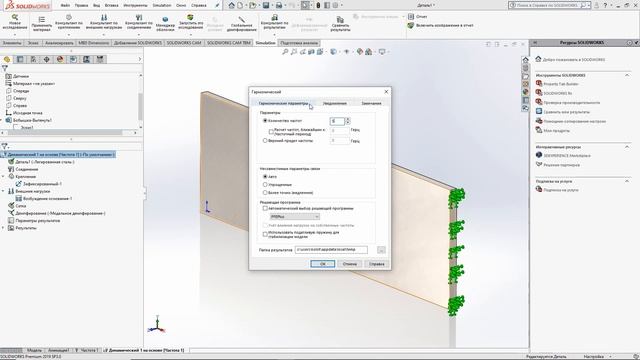Image resolution: width=640 pixels, height=360 pixels.
Task: Select the DimXpertManager crosshair tab icon
Action: (x=47, y=60)
